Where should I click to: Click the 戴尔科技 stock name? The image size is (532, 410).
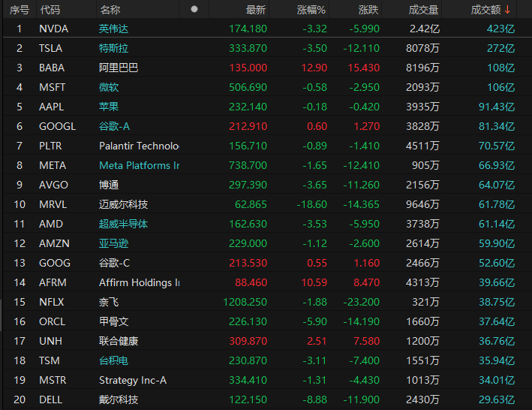point(119,399)
